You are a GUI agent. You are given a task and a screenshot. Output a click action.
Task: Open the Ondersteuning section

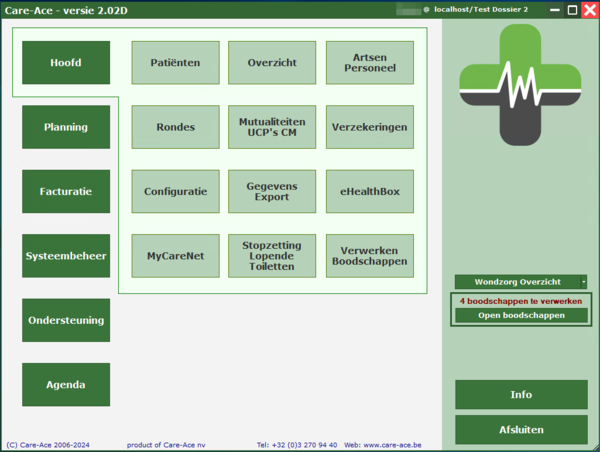point(66,320)
